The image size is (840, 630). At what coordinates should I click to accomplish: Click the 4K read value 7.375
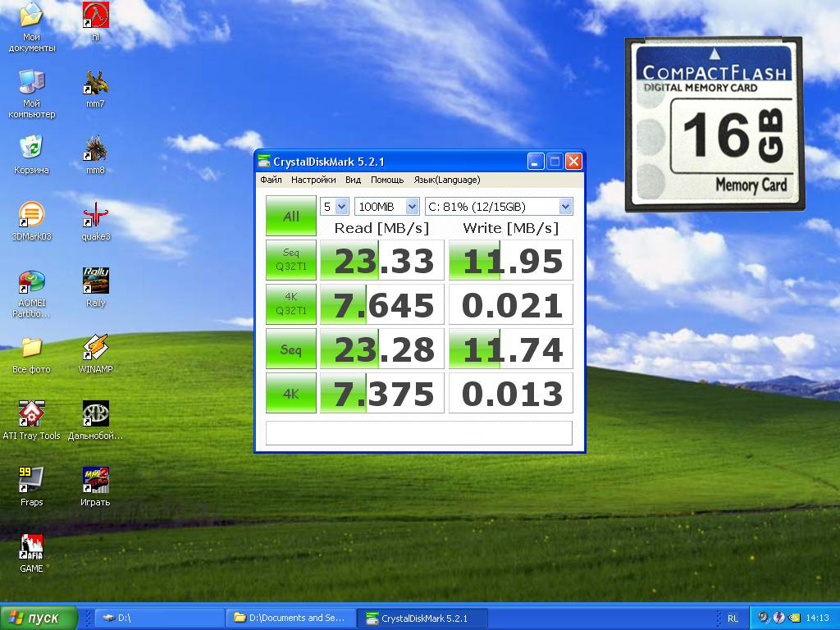pyautogui.click(x=382, y=393)
